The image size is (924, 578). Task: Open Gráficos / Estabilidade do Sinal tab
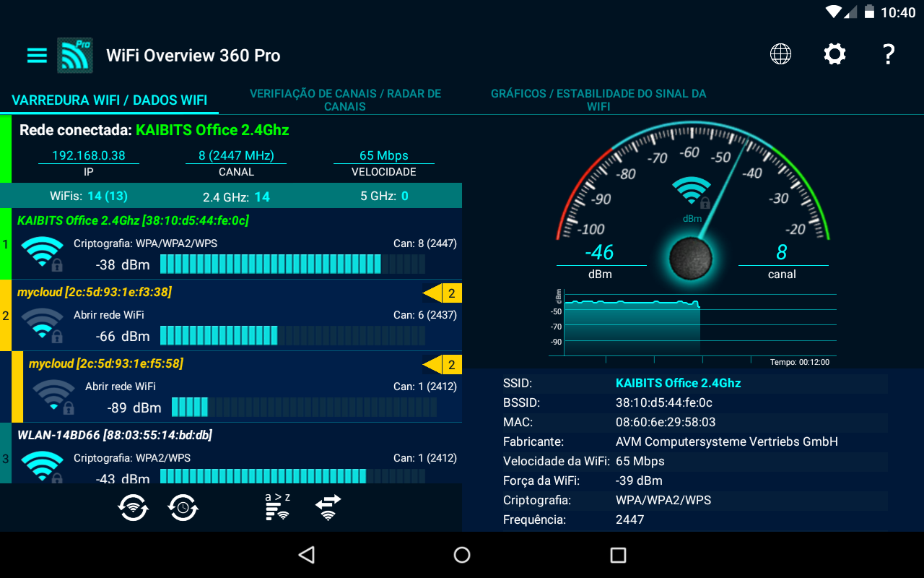click(598, 100)
